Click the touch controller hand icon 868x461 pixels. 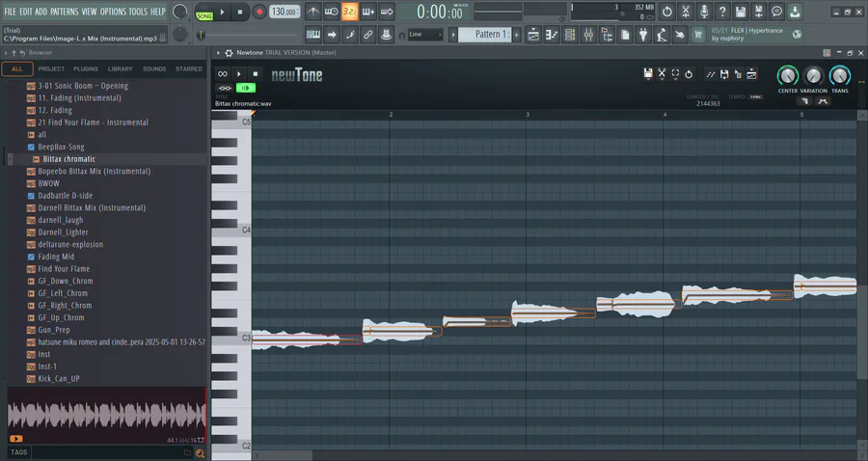pos(679,35)
